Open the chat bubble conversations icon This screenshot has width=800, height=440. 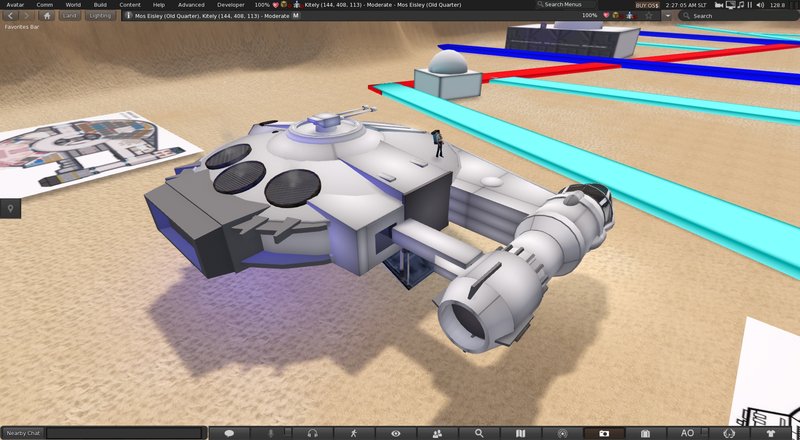[229, 433]
